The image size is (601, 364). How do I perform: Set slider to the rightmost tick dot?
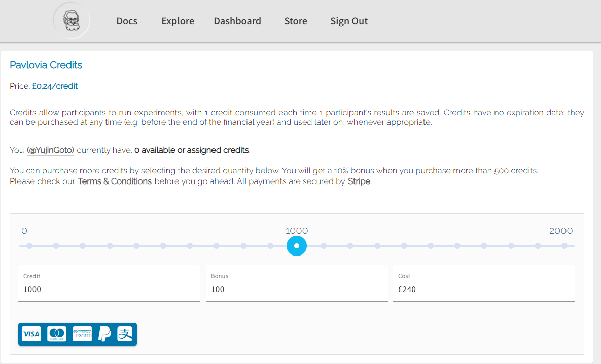click(x=564, y=246)
